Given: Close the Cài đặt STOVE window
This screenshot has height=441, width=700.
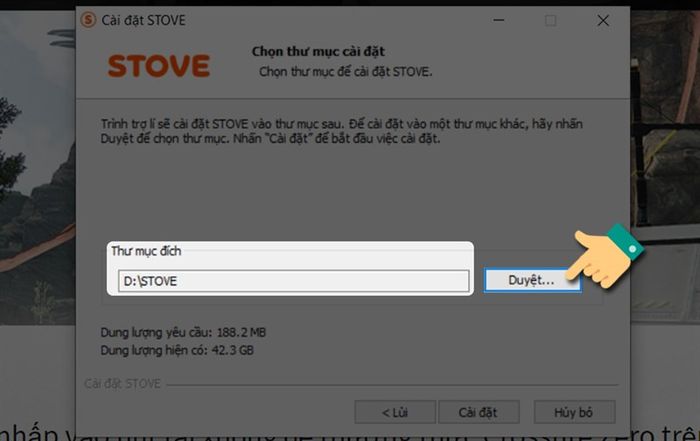Looking at the screenshot, I should pos(603,20).
